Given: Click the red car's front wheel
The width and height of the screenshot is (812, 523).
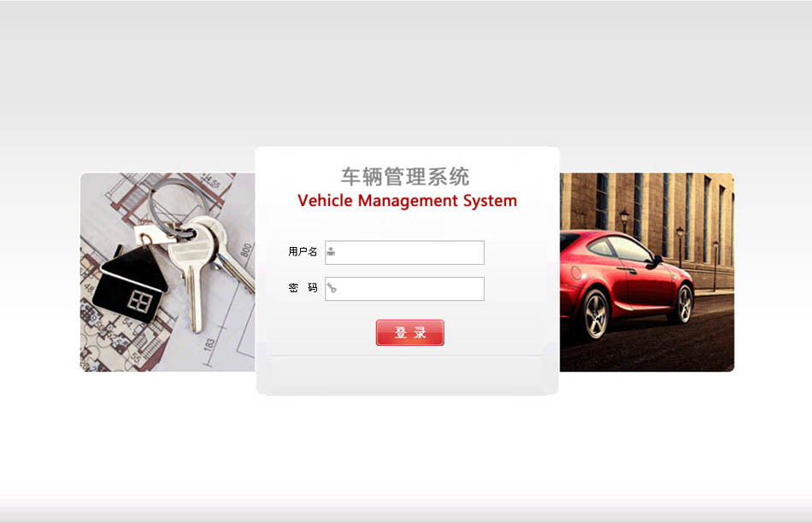Looking at the screenshot, I should click(x=685, y=304).
